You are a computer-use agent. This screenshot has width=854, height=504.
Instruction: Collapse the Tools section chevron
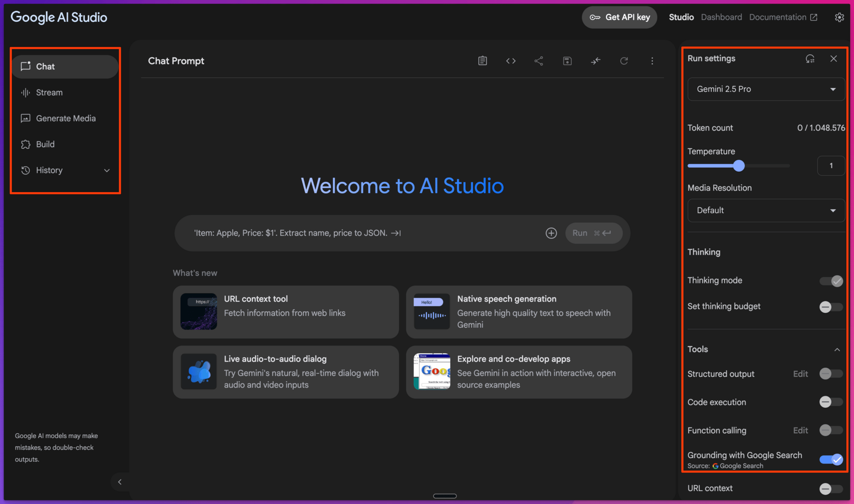pos(837,350)
